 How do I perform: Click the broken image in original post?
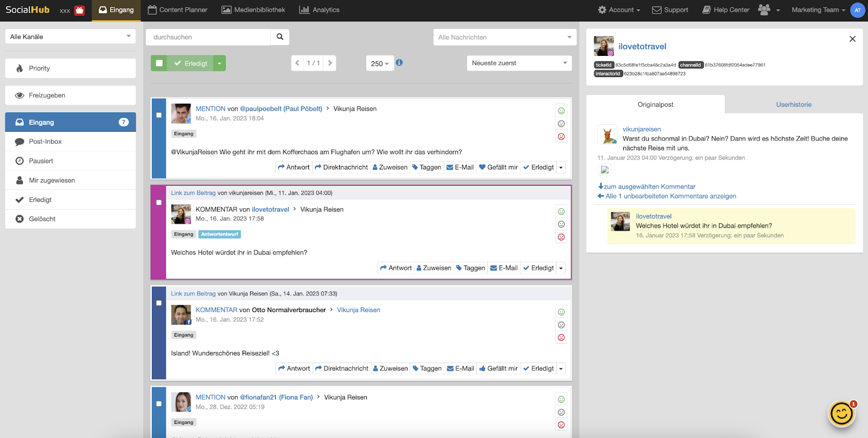(605, 170)
